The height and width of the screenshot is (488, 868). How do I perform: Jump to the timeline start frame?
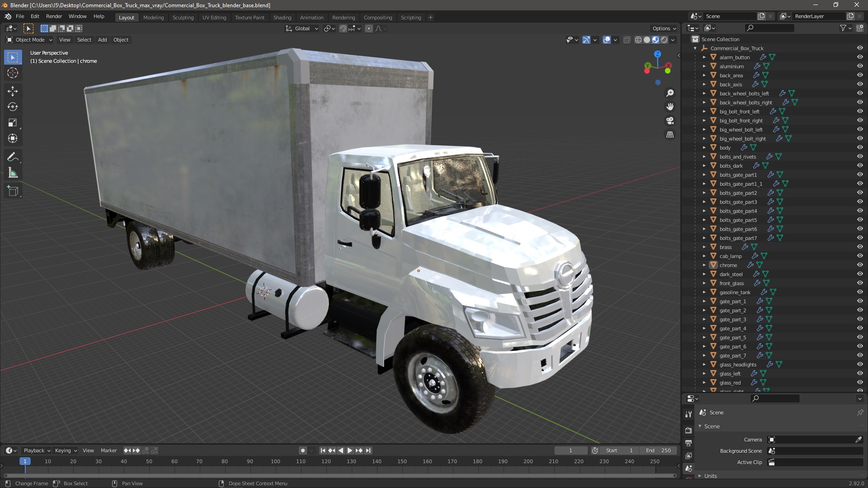[323, 450]
